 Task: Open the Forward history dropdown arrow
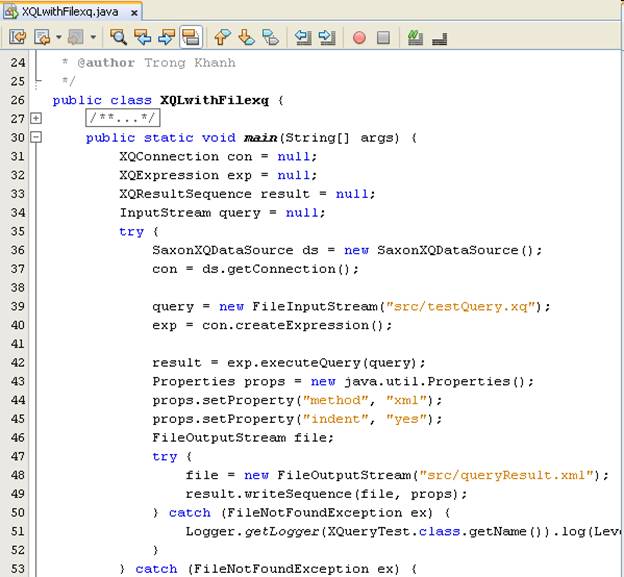[94, 37]
